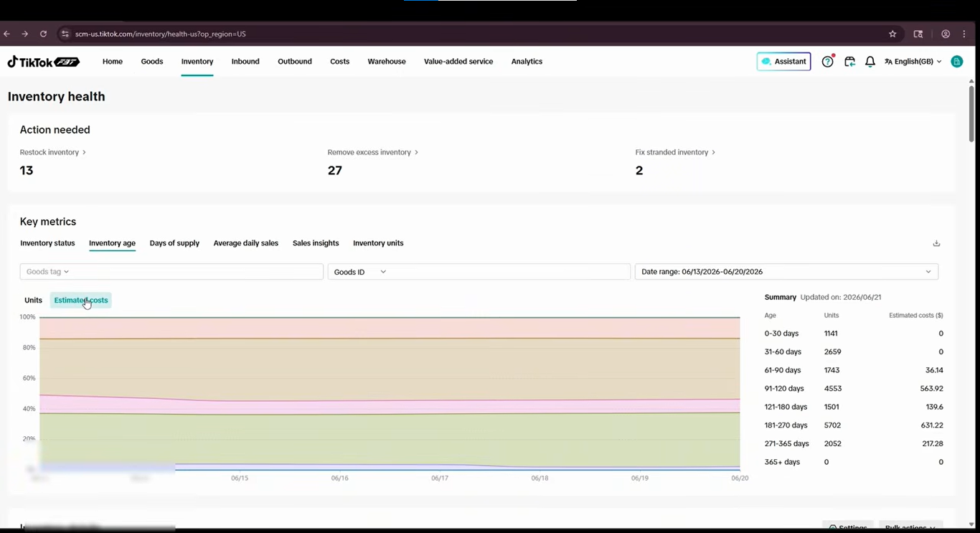Bookmark this page with the star icon
The image size is (980, 533).
point(892,34)
